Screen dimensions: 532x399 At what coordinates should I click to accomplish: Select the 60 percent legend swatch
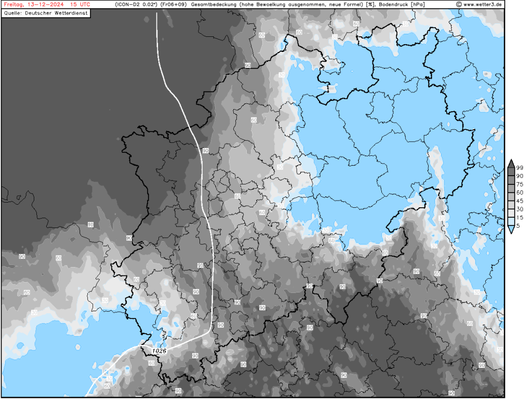[512, 196]
